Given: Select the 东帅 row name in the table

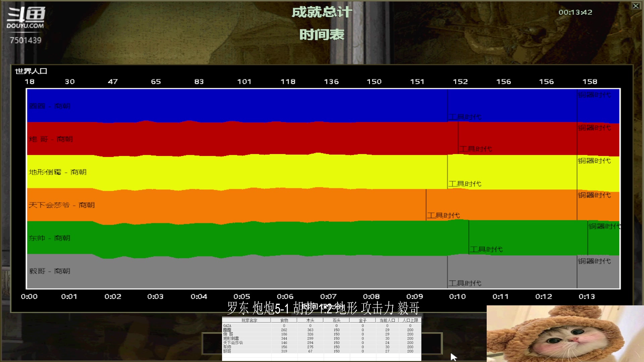Looking at the screenshot, I should pos(227,347).
